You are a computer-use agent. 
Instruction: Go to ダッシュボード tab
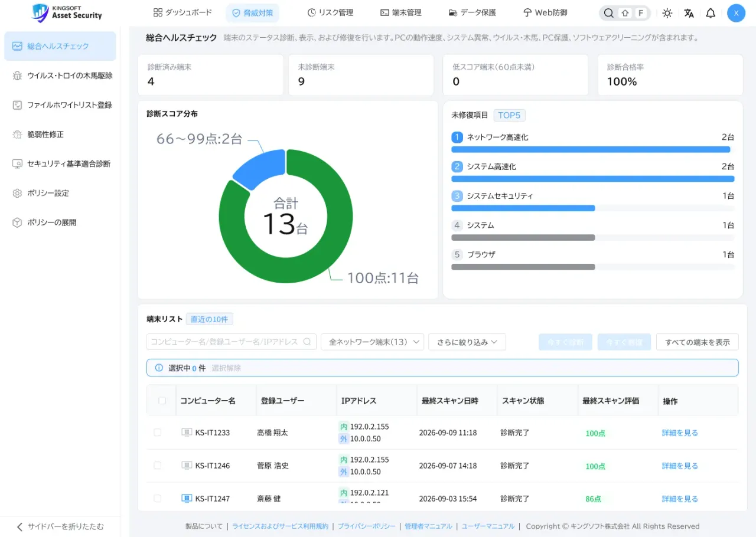[183, 13]
